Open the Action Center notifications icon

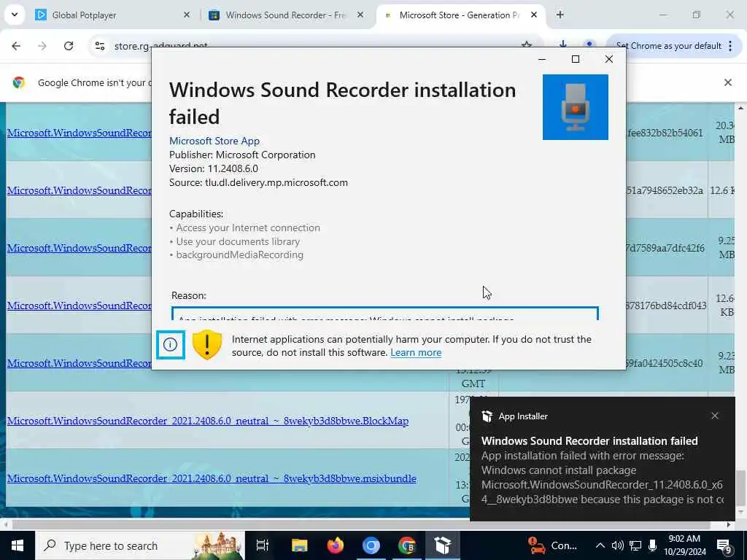pyautogui.click(x=724, y=545)
